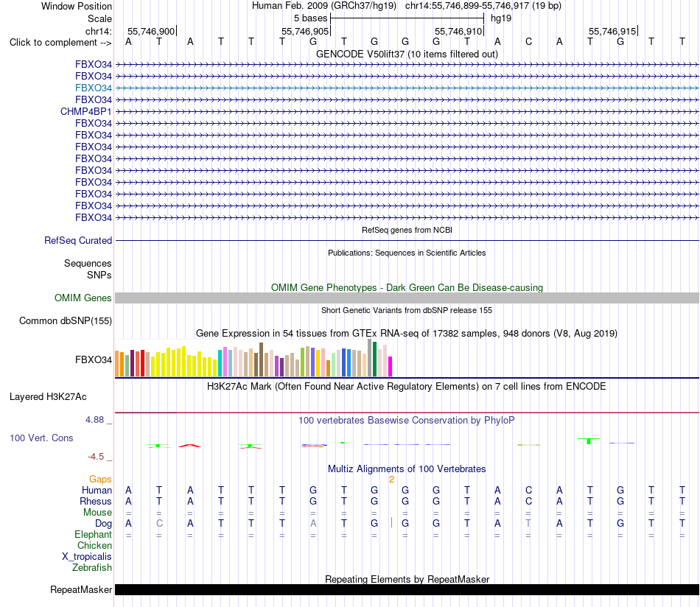Click the Sequences track label
Image resolution: width=700 pixels, height=607 pixels.
88,263
